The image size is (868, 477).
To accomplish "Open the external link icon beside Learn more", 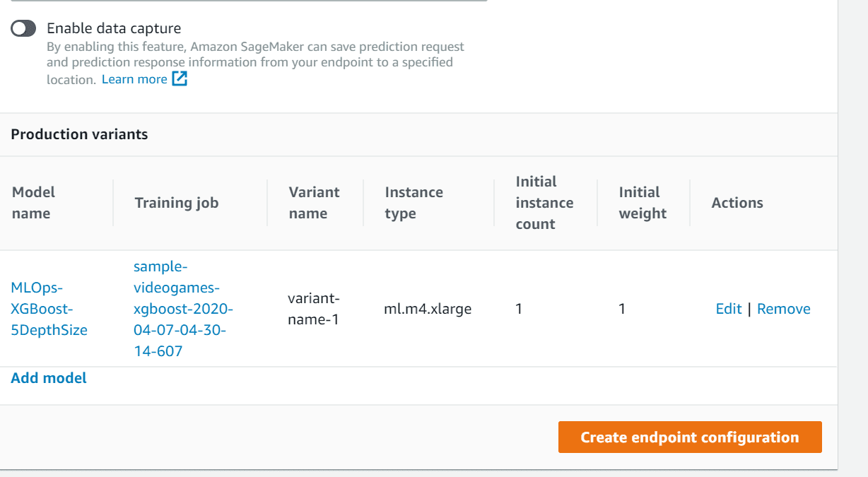I will click(x=180, y=78).
